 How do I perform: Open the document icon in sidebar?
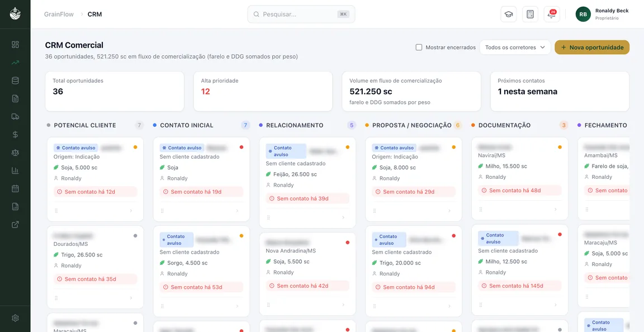click(x=15, y=98)
